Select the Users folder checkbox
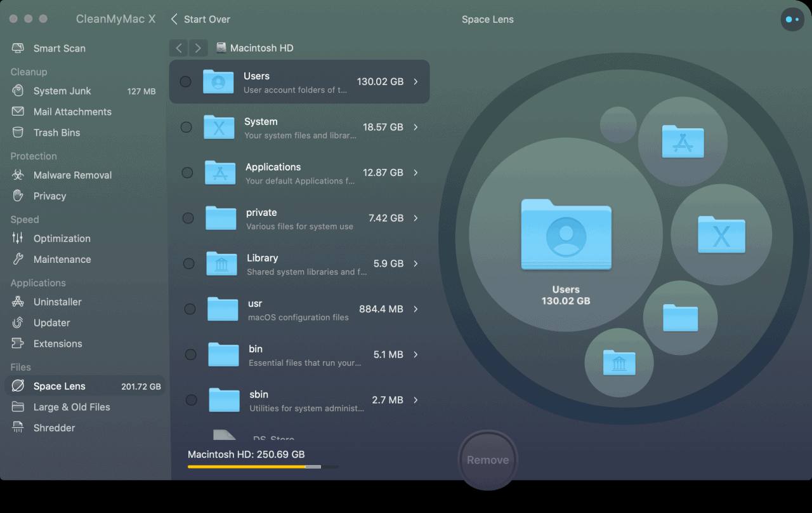 tap(185, 81)
